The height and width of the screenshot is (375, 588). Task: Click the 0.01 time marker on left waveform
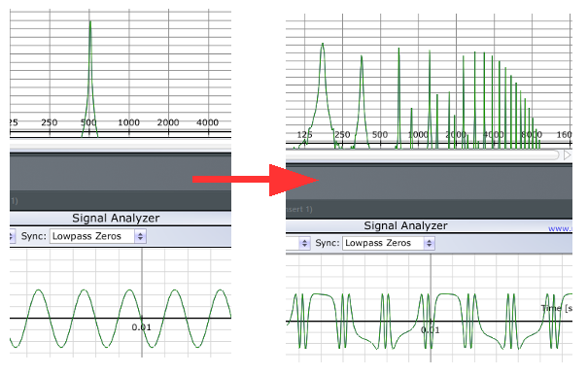pos(141,327)
